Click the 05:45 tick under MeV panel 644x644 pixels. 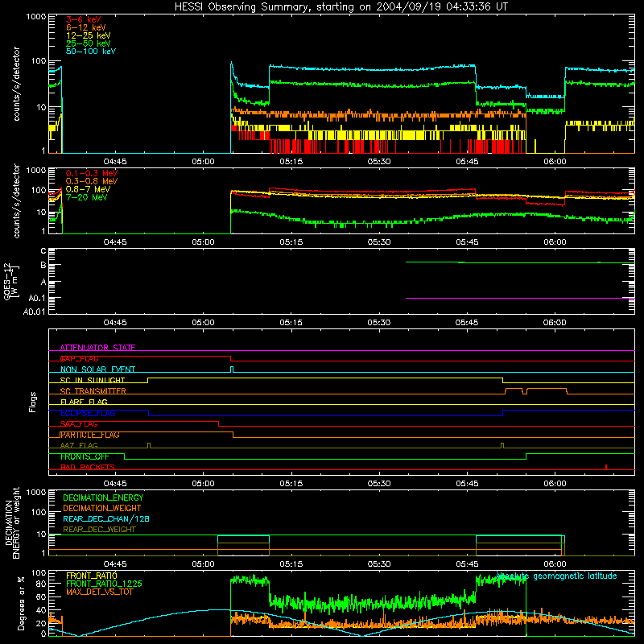tap(467, 242)
